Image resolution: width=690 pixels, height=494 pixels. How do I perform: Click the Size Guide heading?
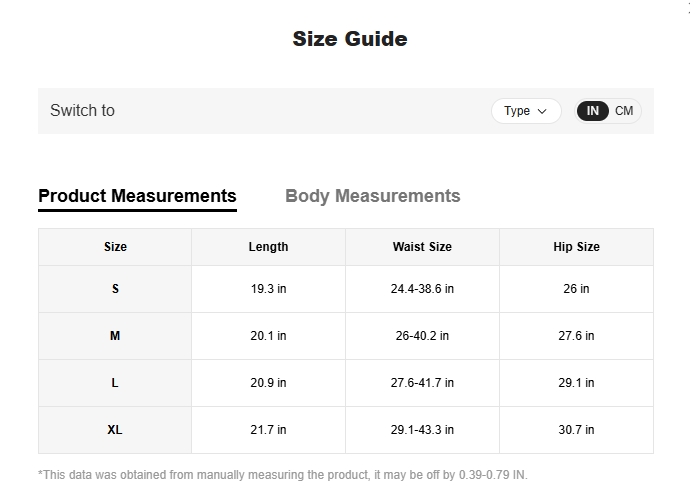[x=349, y=39]
